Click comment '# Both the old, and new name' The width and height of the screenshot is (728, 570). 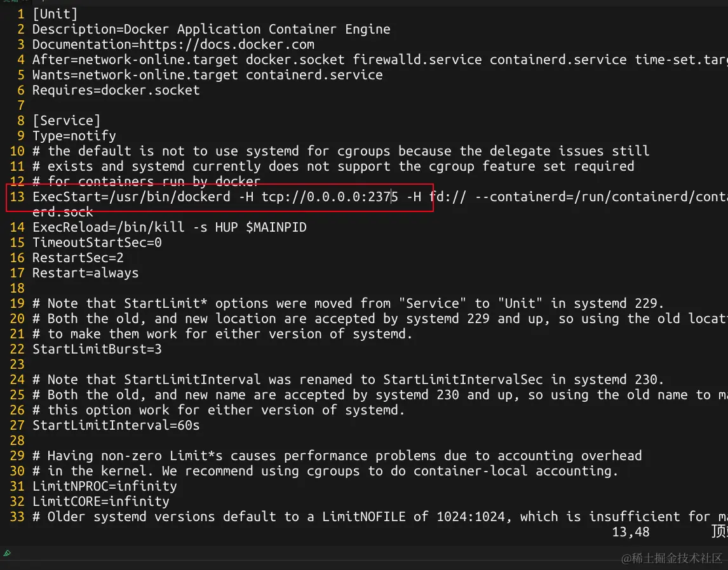(x=380, y=395)
